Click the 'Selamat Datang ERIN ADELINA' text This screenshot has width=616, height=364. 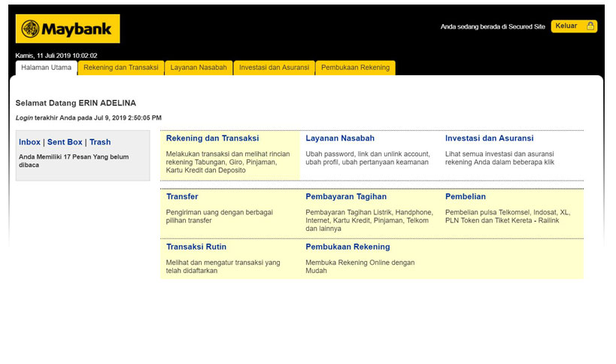[x=76, y=103]
